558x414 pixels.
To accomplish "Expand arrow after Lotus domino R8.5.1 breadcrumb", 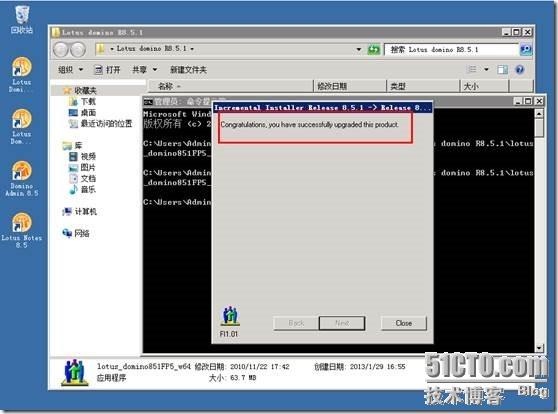I will pyautogui.click(x=192, y=49).
